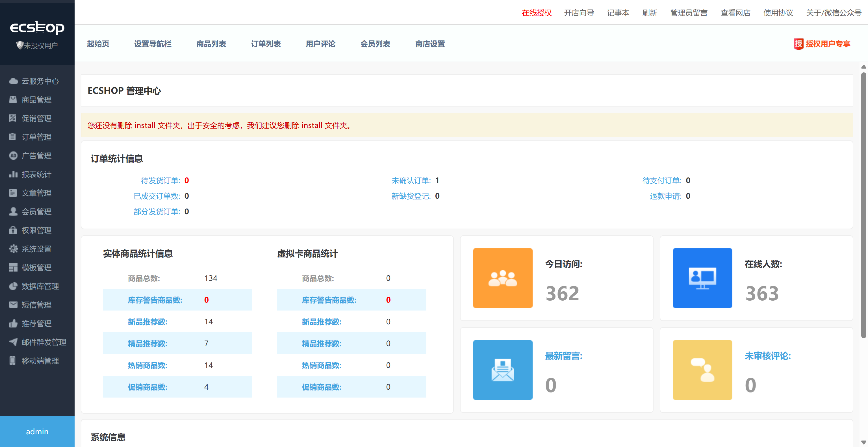Switch to 商品列表 tab
Image resolution: width=868 pixels, height=447 pixels.
tap(211, 44)
